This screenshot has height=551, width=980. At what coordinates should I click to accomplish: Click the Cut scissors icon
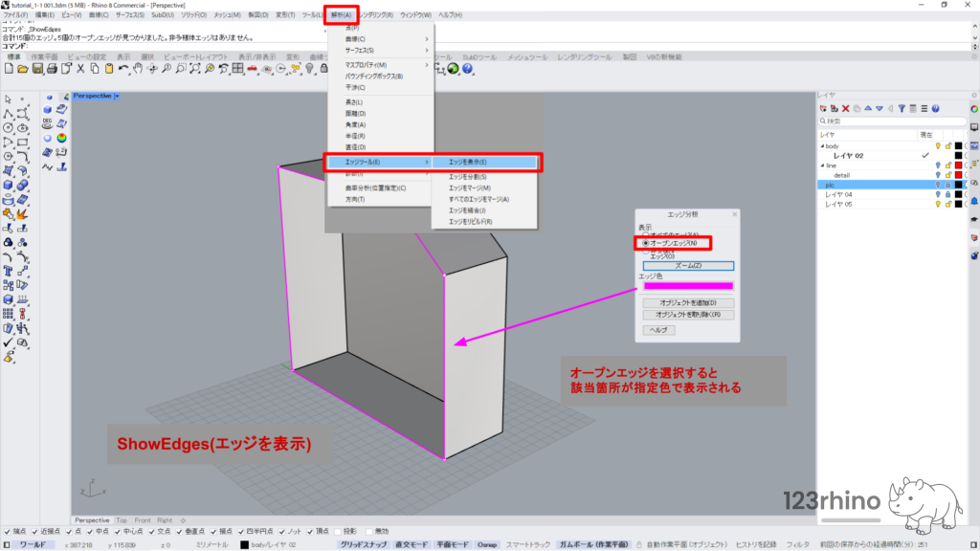[80, 69]
